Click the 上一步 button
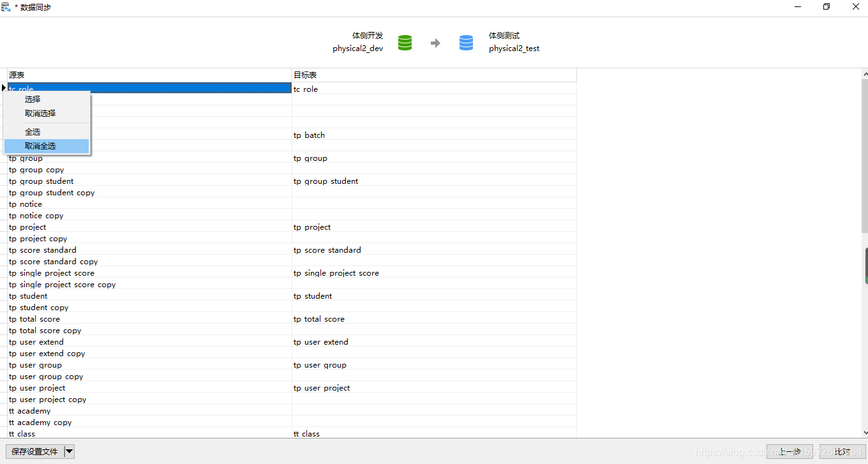Viewport: 868px width, 464px height. coord(789,452)
